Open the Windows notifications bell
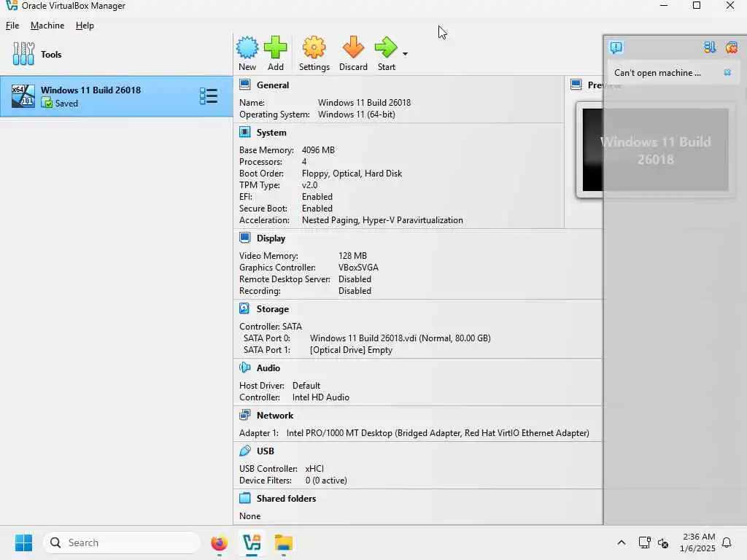 [x=727, y=542]
